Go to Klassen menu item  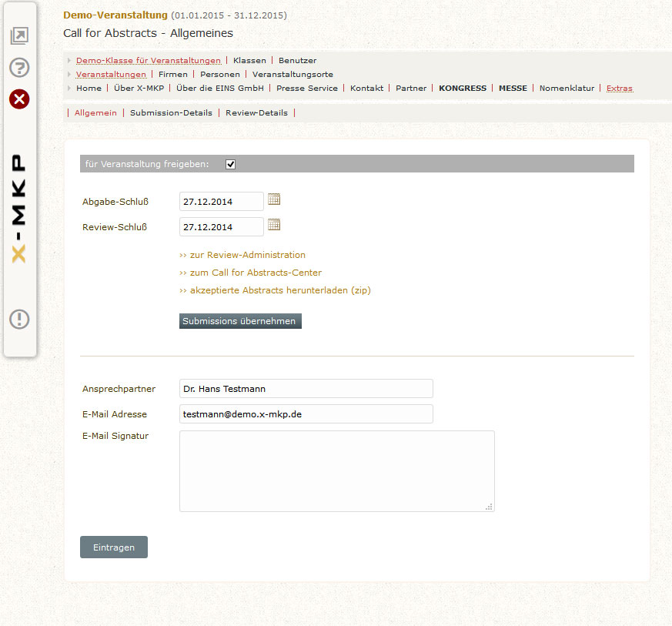pyautogui.click(x=249, y=61)
